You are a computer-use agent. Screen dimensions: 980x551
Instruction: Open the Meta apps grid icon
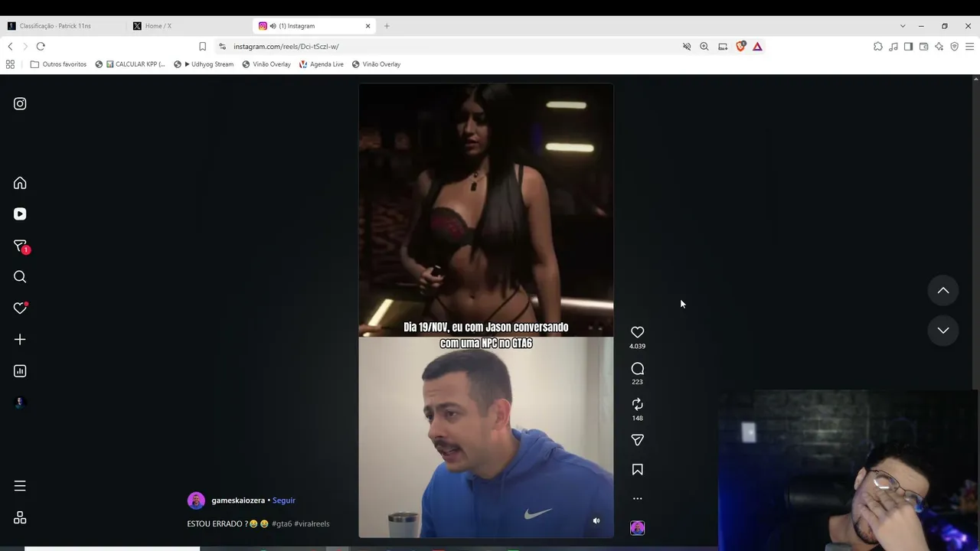[20, 518]
